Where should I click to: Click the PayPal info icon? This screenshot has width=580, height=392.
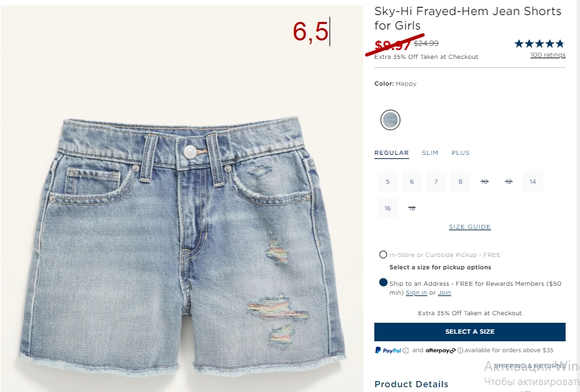406,351
